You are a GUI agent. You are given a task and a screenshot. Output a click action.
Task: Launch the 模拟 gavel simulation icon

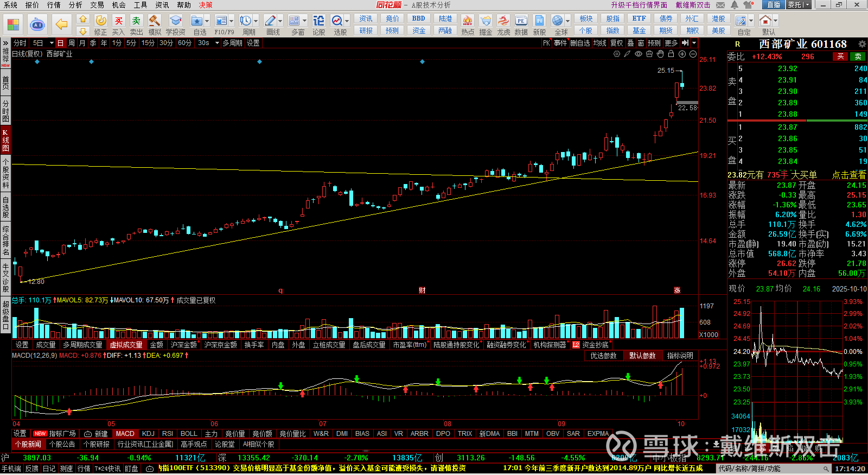coord(155,24)
